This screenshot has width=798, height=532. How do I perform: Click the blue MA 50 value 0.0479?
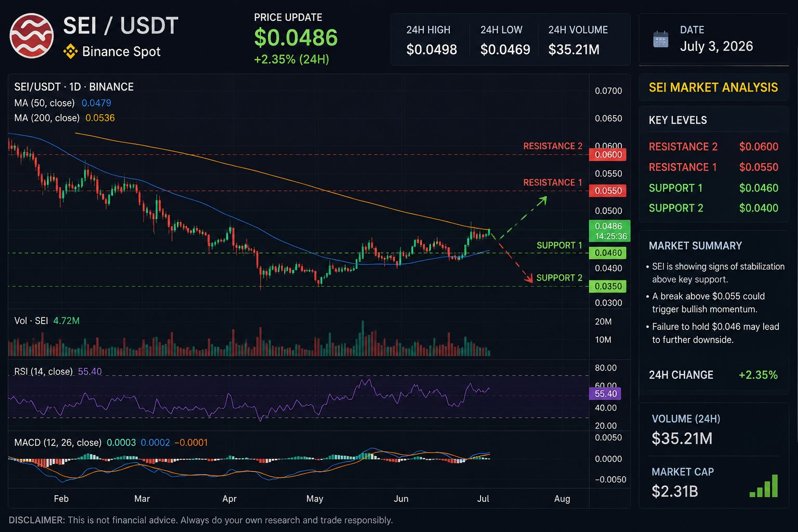pyautogui.click(x=96, y=103)
